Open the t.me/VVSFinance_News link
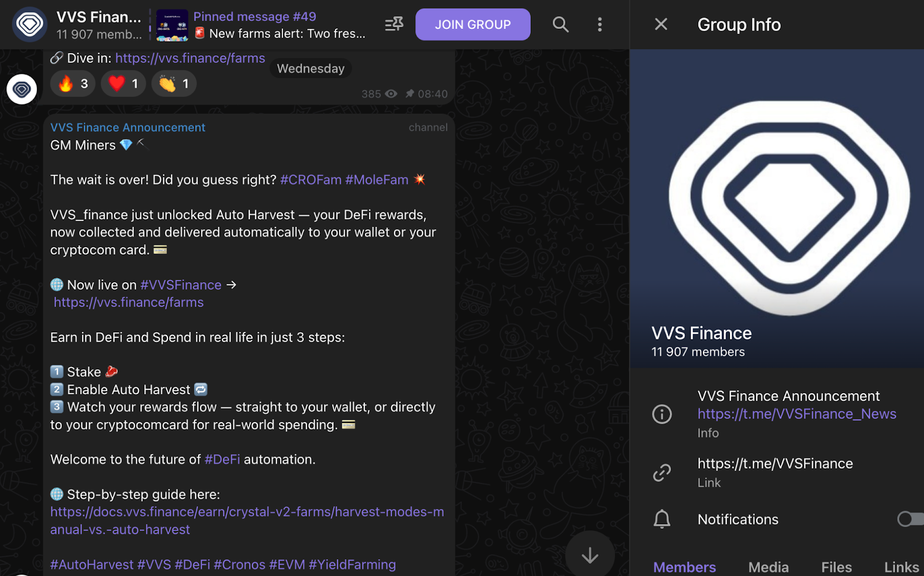This screenshot has height=576, width=924. pos(797,414)
